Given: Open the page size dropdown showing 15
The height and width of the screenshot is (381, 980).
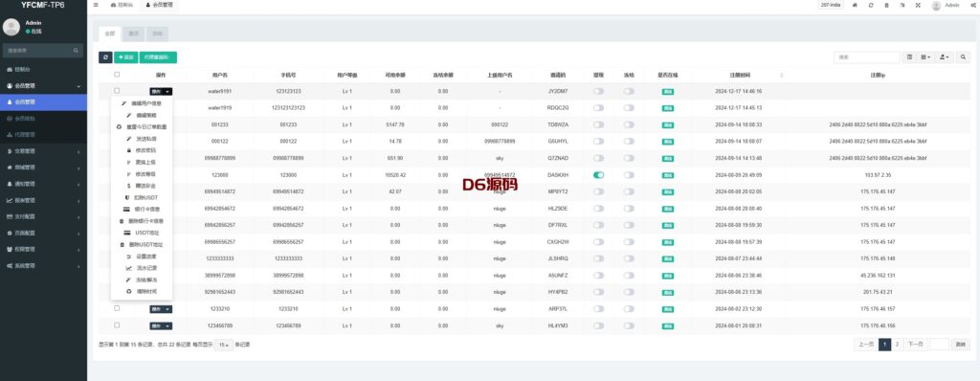Looking at the screenshot, I should click(224, 345).
